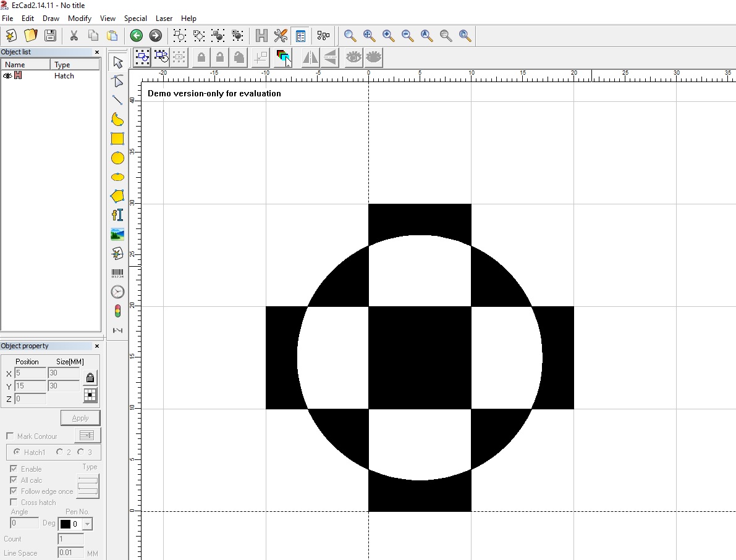Click the green Undo arrow
The height and width of the screenshot is (560, 736).
coord(136,36)
